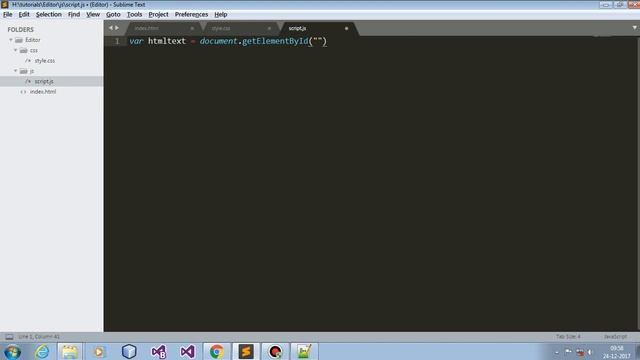Open the Preferences menu

[x=191, y=14]
